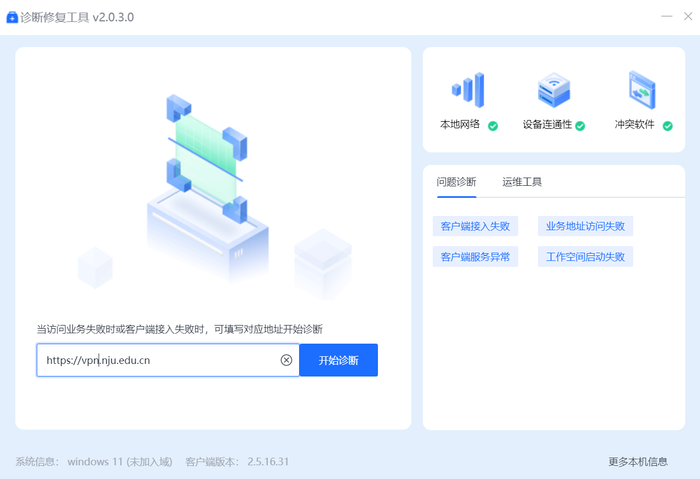The image size is (700, 479).
Task: Choose 工作空间启动失败 diagnosis option
Action: click(x=585, y=257)
